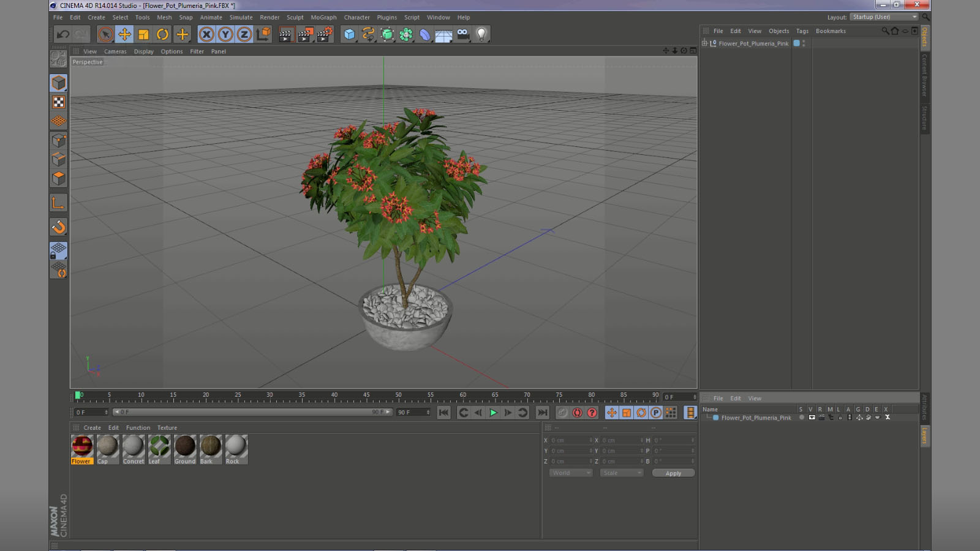Toggle Snap magnet icon
This screenshot has width=980, height=551.
click(58, 227)
